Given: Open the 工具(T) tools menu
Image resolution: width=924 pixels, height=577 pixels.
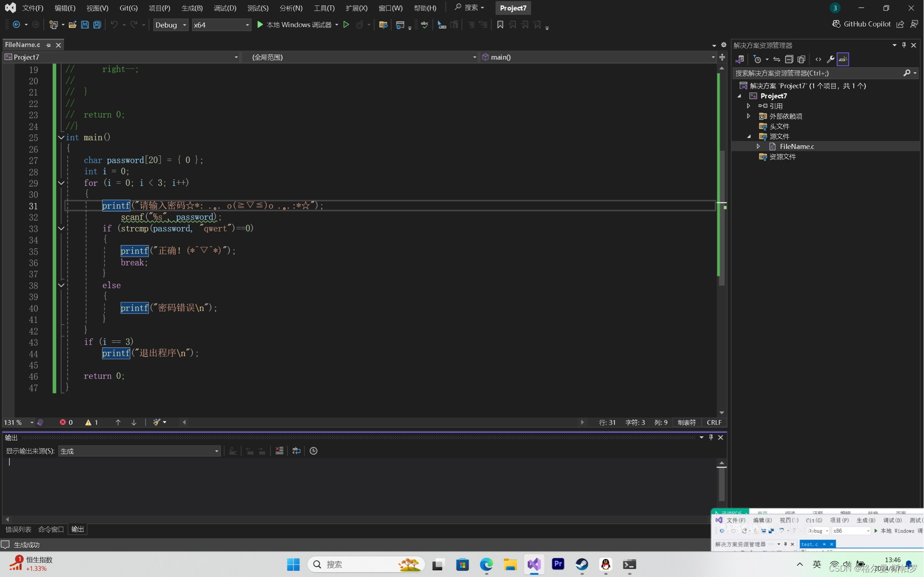Looking at the screenshot, I should pyautogui.click(x=324, y=8).
